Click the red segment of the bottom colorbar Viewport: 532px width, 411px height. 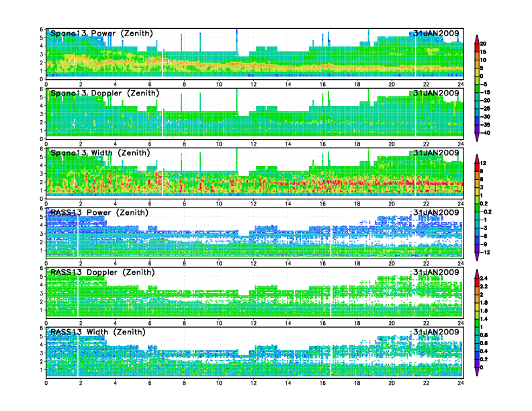pos(477,283)
